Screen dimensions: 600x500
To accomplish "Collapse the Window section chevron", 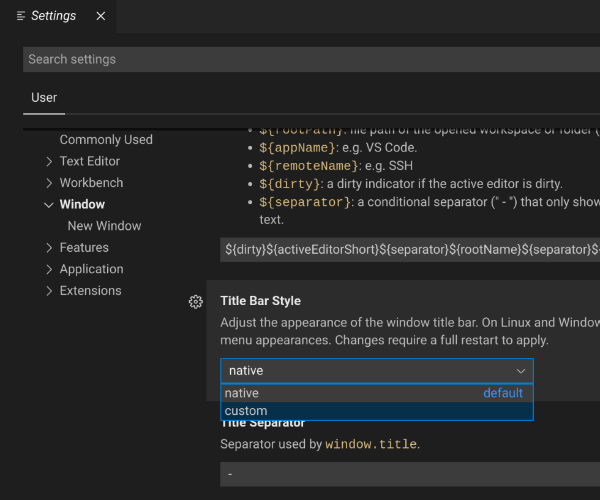I will pos(49,205).
